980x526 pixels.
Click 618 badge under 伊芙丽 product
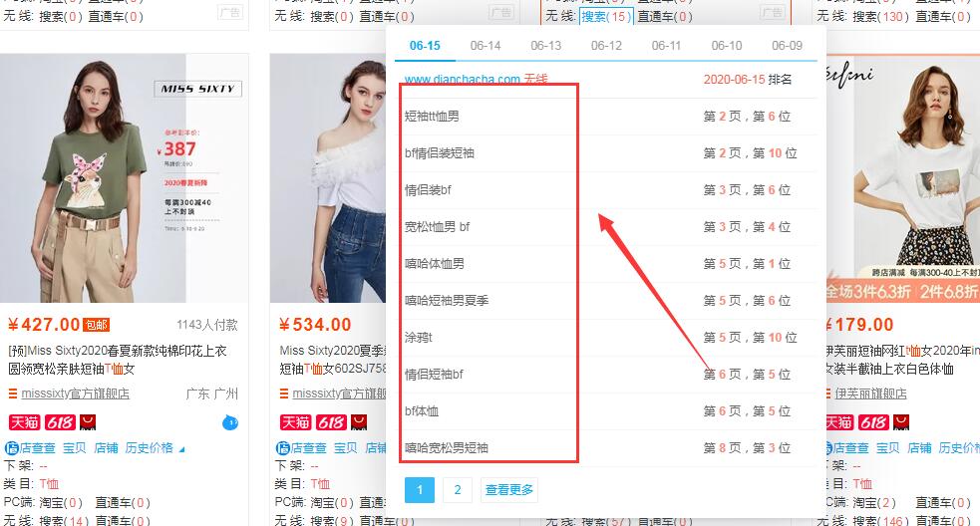[873, 422]
